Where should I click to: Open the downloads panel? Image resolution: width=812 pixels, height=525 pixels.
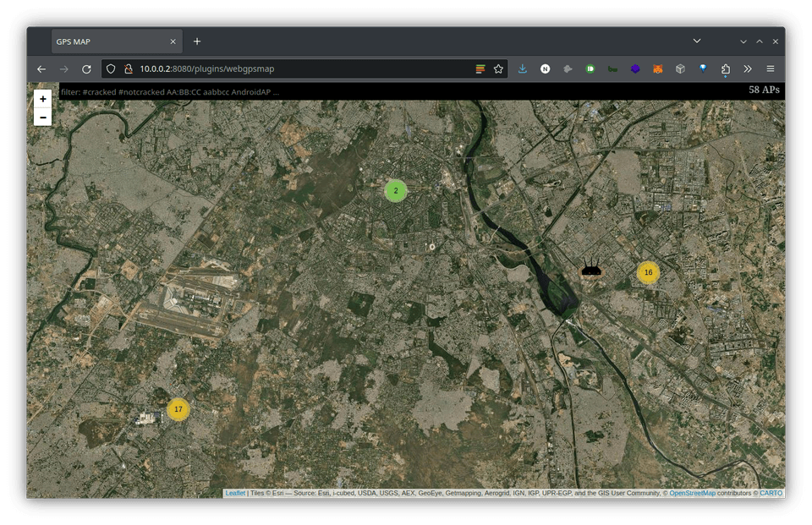[x=523, y=68]
